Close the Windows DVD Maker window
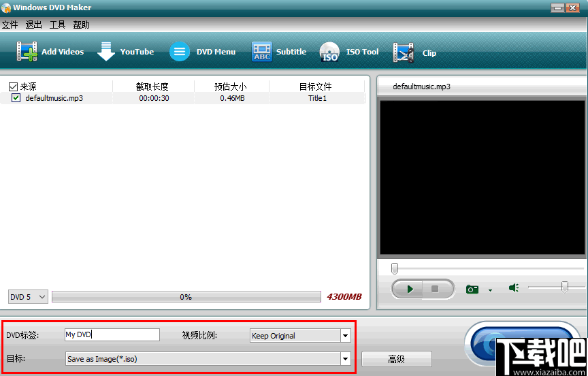 [x=572, y=7]
